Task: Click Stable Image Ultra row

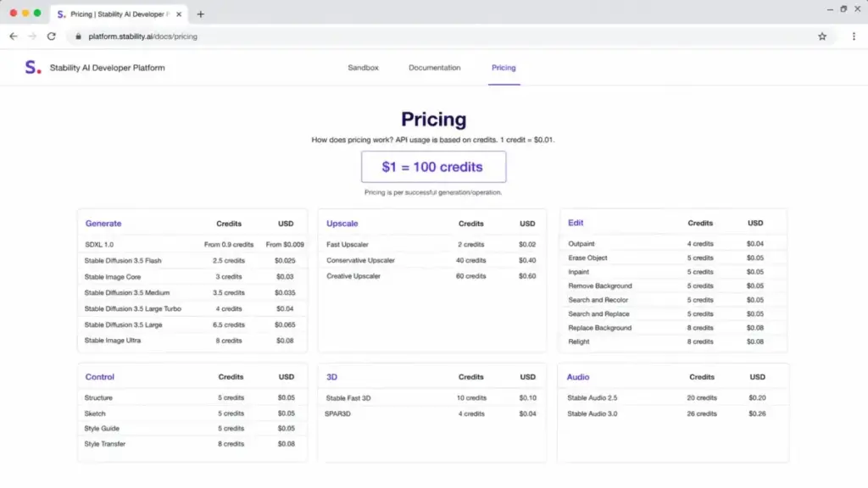Action: [192, 341]
